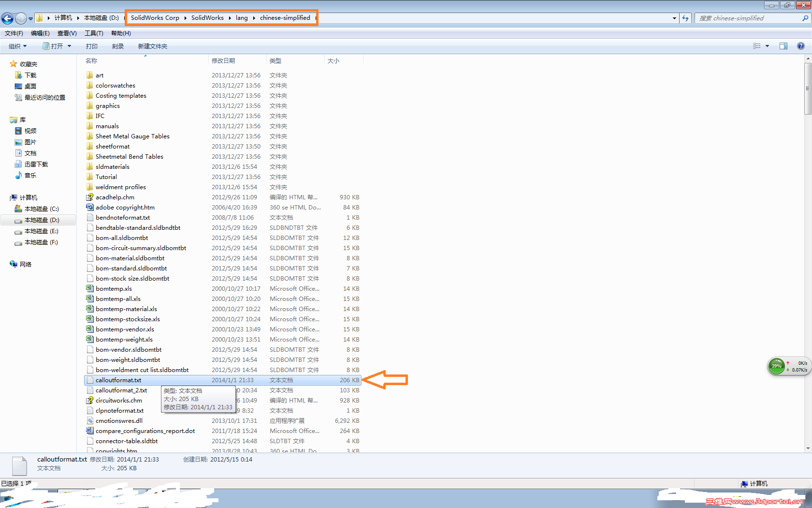Click the lang breadcrumb segment

click(x=242, y=18)
